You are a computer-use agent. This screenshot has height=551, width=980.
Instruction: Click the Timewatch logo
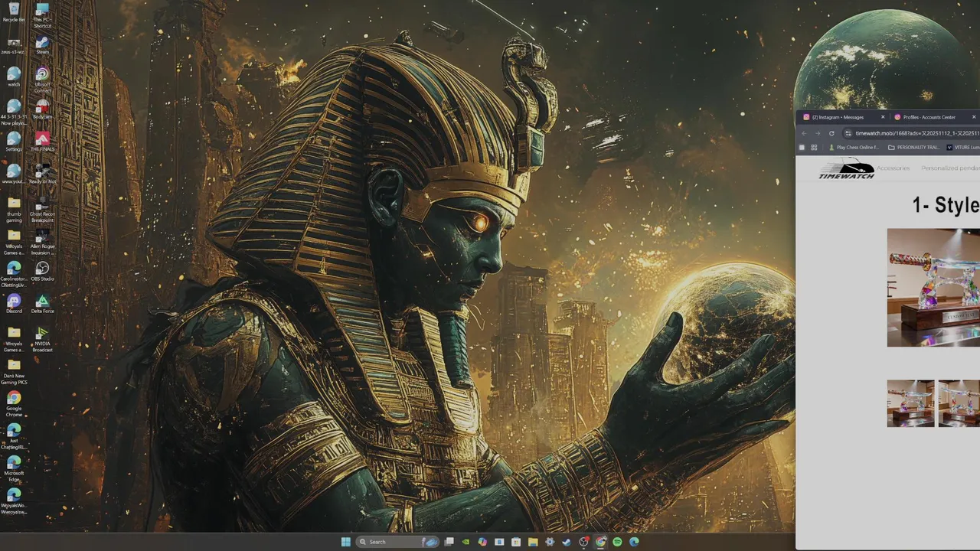[846, 169]
